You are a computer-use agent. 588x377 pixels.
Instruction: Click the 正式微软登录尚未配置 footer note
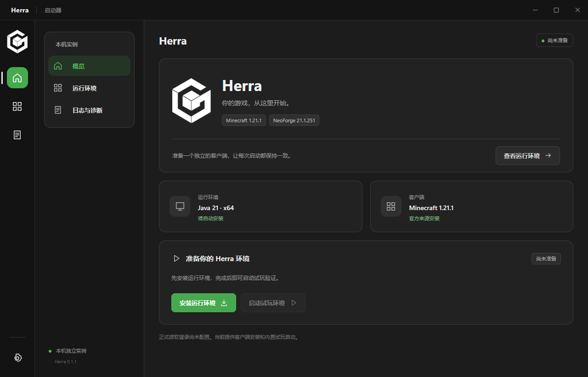coord(229,337)
